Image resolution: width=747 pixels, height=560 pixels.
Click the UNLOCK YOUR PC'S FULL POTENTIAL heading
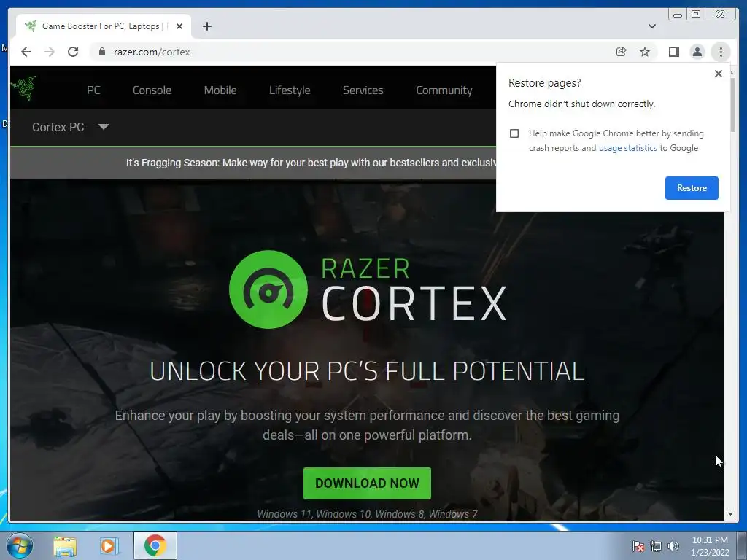(x=367, y=371)
